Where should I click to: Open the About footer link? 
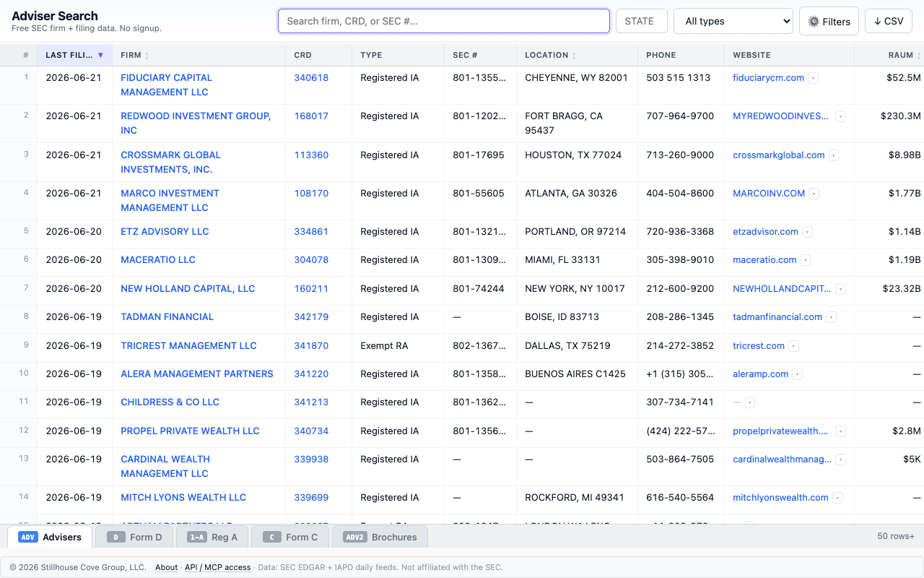[167, 567]
